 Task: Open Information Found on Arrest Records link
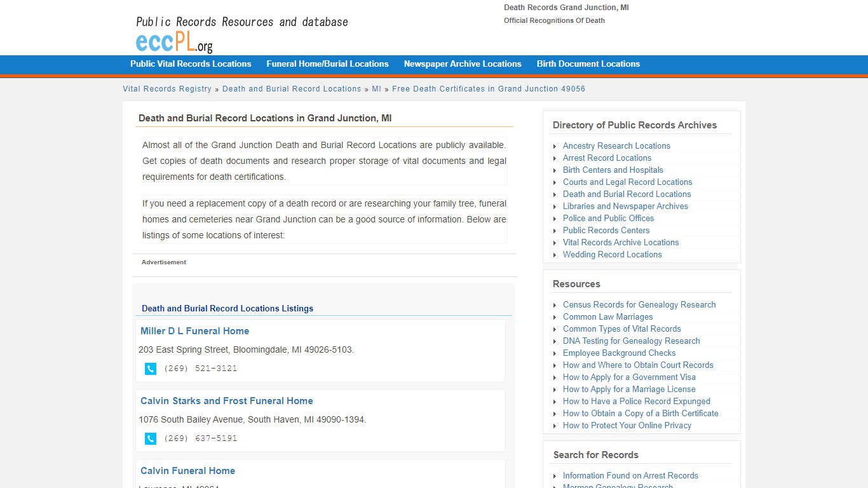tap(630, 475)
